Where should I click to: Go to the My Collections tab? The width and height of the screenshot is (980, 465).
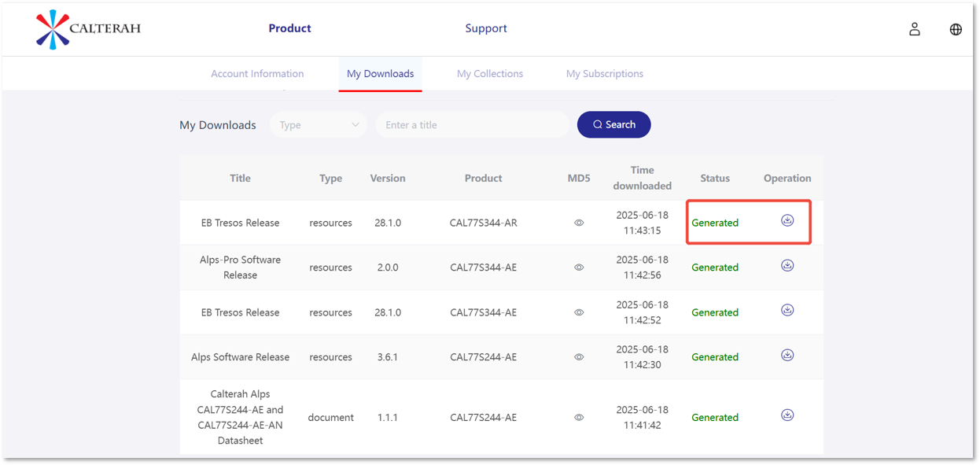pyautogui.click(x=490, y=74)
